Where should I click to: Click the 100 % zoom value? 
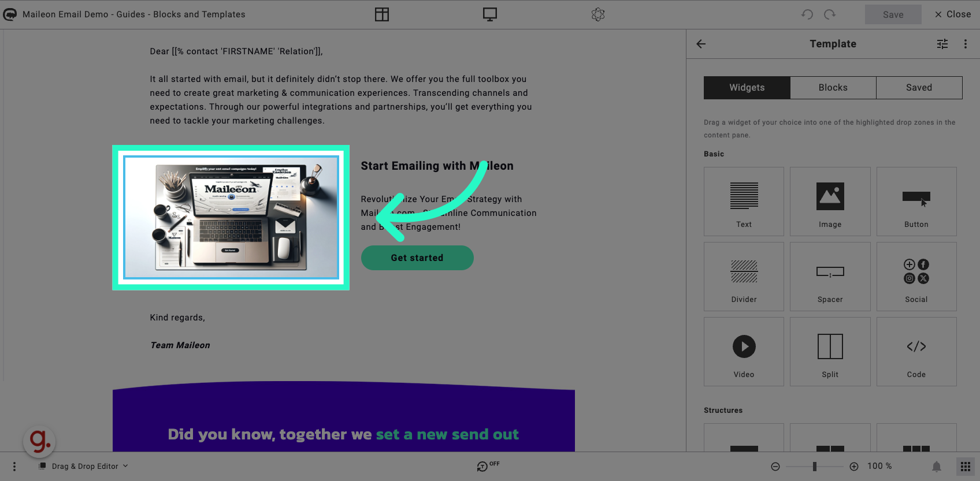tap(879, 466)
